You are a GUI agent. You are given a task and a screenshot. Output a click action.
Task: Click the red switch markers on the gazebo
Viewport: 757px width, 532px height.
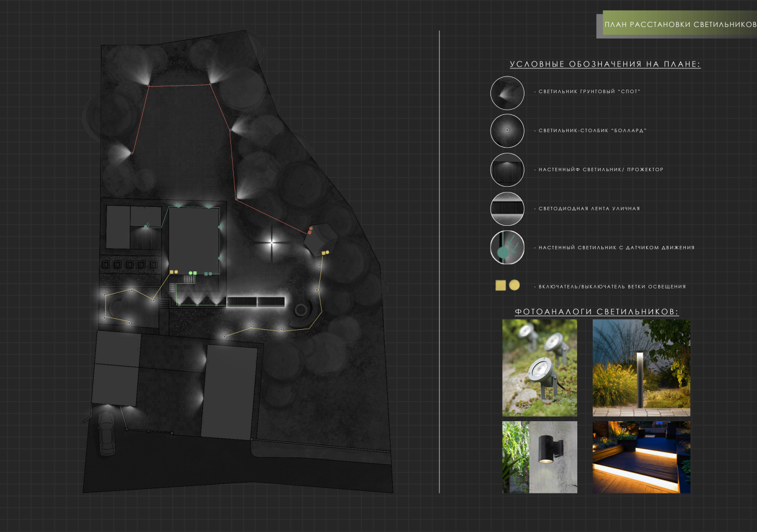coord(310,230)
